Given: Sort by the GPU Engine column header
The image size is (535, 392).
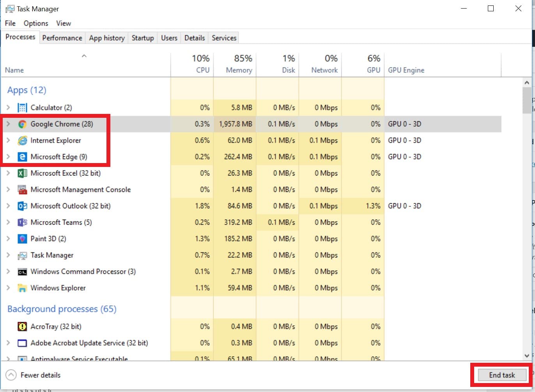Looking at the screenshot, I should point(443,65).
